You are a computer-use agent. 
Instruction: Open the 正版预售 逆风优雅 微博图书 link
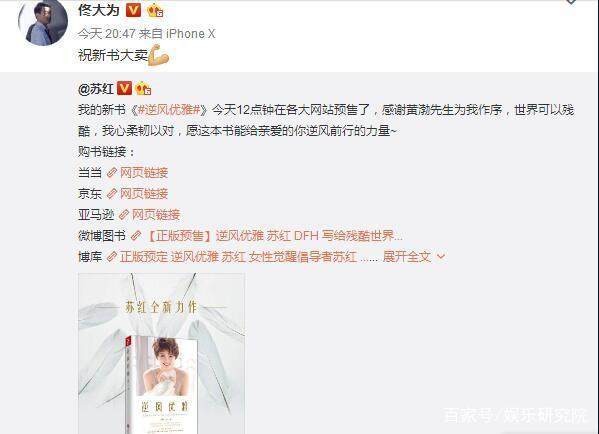pos(274,236)
